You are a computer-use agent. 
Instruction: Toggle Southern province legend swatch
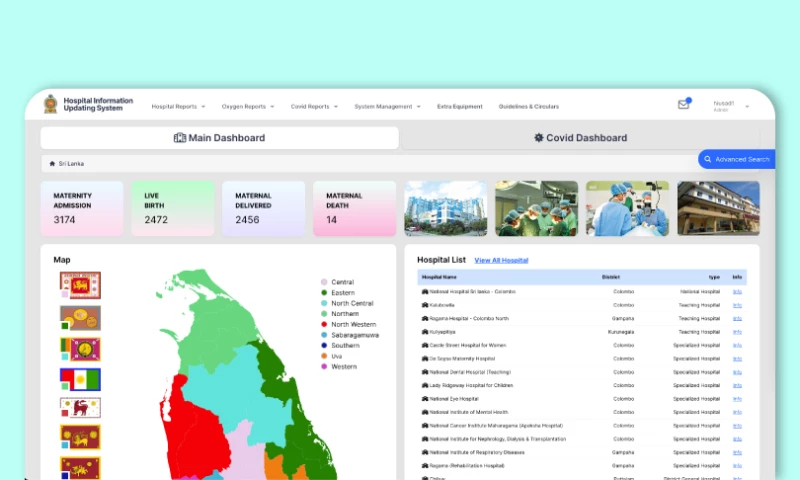324,345
